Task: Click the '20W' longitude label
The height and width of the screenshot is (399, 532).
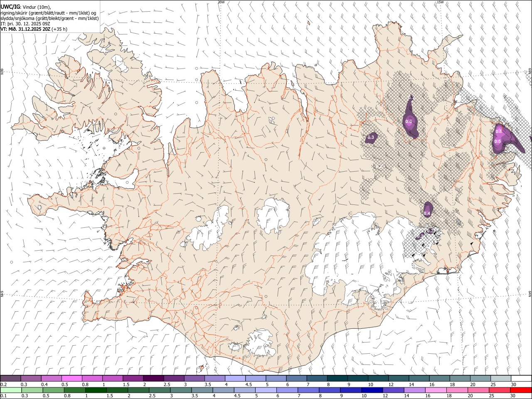Action: [x=221, y=2]
